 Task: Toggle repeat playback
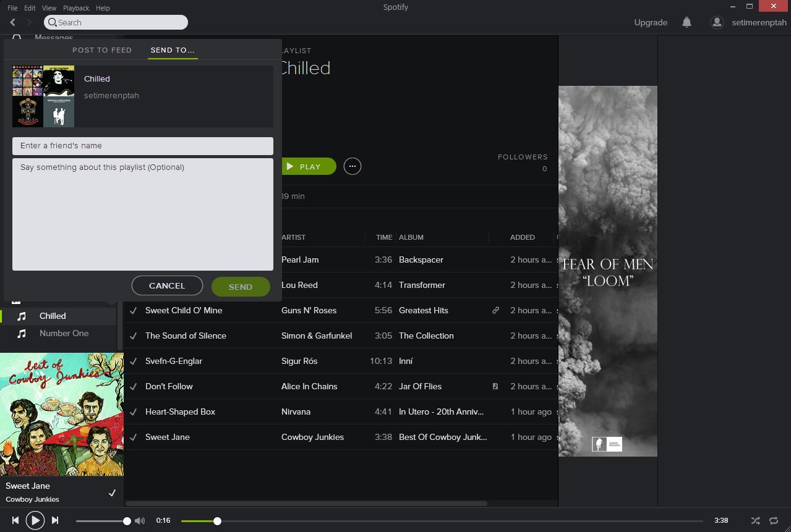774,521
